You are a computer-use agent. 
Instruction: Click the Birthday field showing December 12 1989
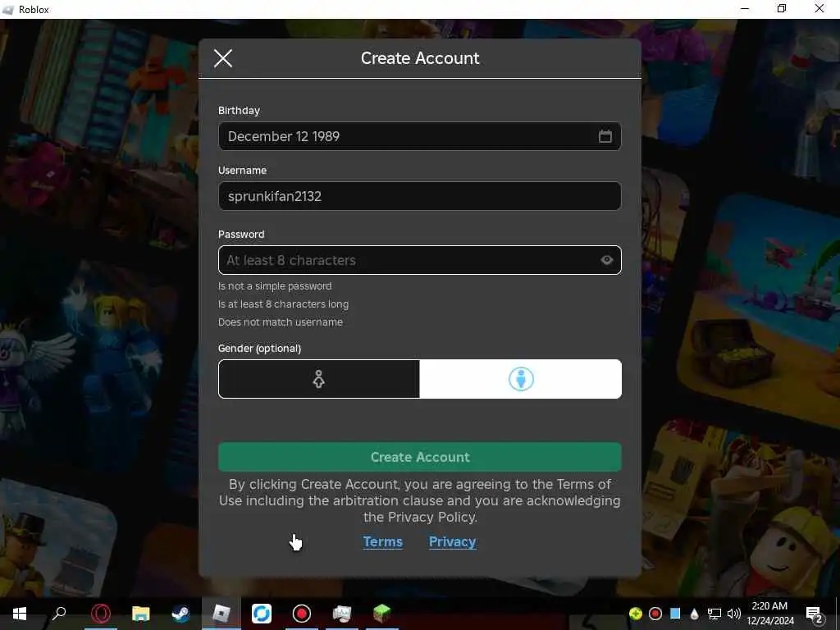[419, 136]
